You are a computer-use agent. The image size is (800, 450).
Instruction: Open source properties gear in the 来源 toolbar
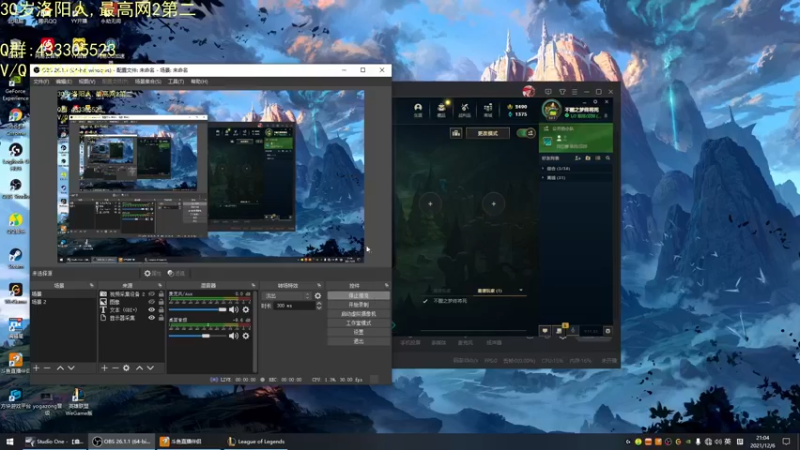tap(127, 368)
